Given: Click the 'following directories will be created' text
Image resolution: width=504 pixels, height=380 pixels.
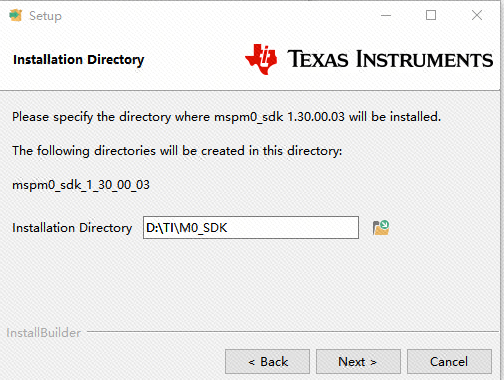Looking at the screenshot, I should (x=177, y=151).
